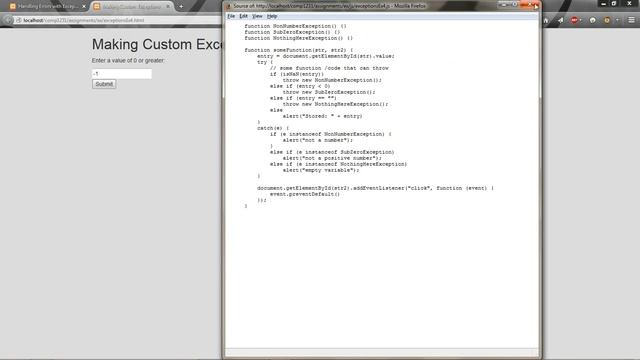Viewport: 640px width, 360px height.
Task: Click the '// some function /code that can throw' comment
Action: coord(329,68)
